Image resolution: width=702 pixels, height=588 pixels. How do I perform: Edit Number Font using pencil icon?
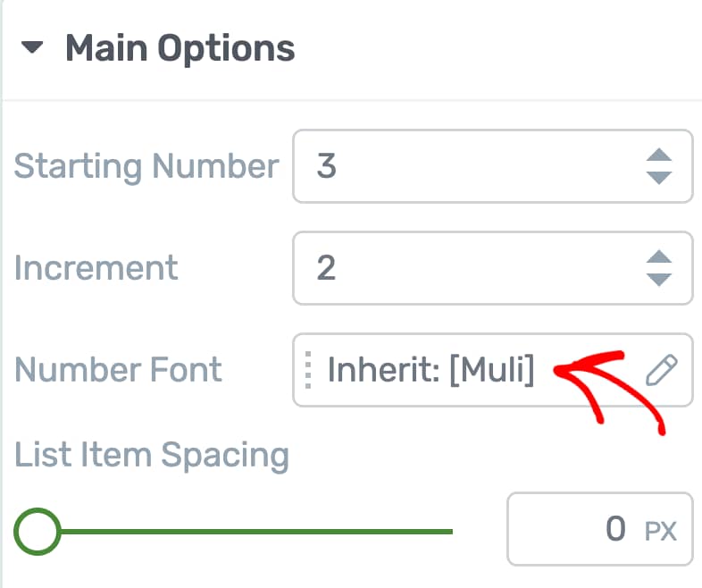click(661, 370)
